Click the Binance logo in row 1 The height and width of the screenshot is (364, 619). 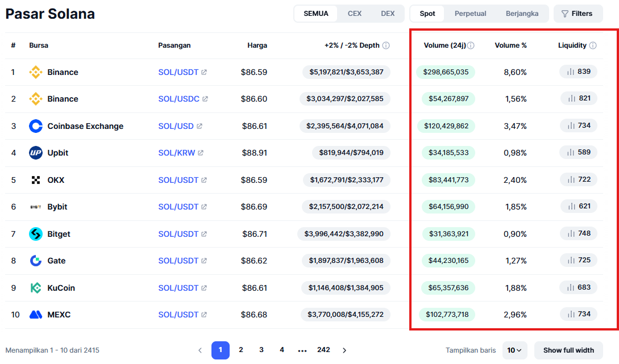[x=36, y=72]
